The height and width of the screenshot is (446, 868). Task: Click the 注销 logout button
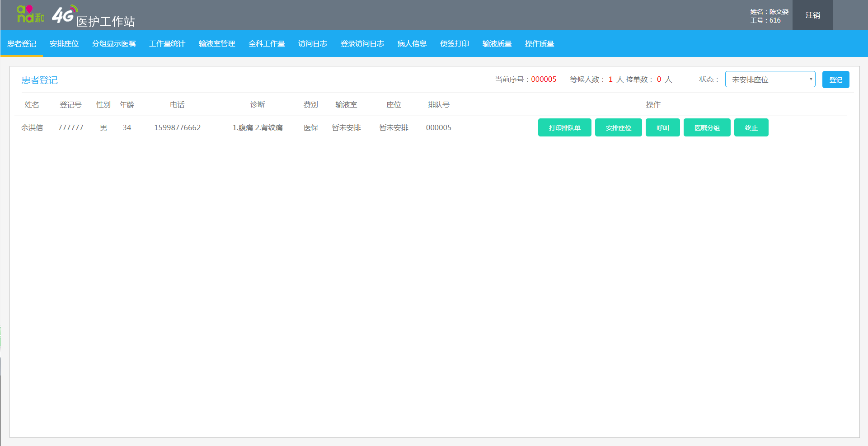tap(813, 15)
